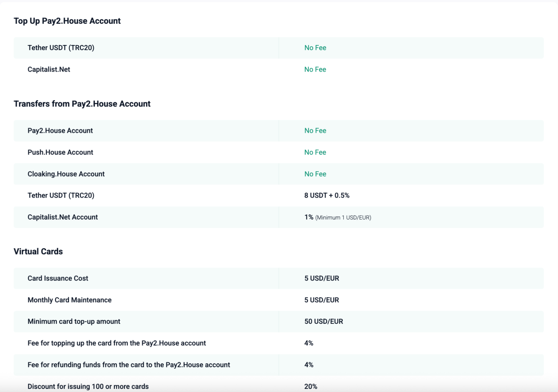Click the "Transfers from Pay2.House Account" heading

tap(82, 104)
